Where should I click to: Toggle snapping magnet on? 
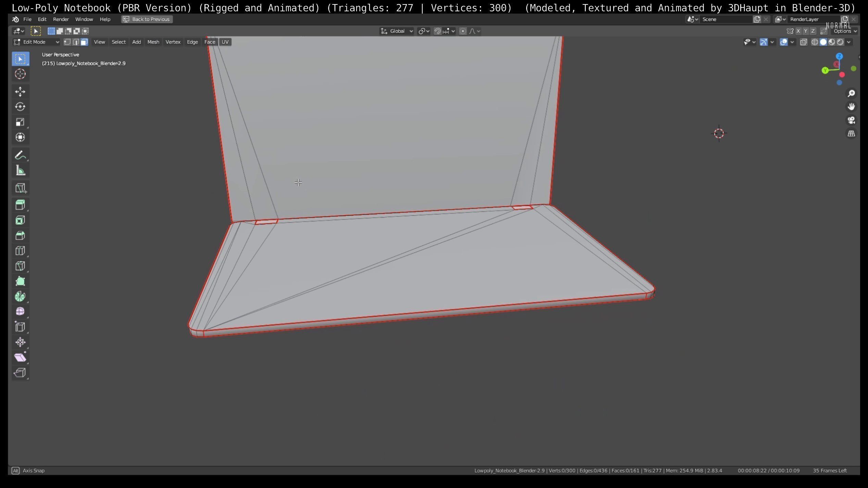coord(437,31)
